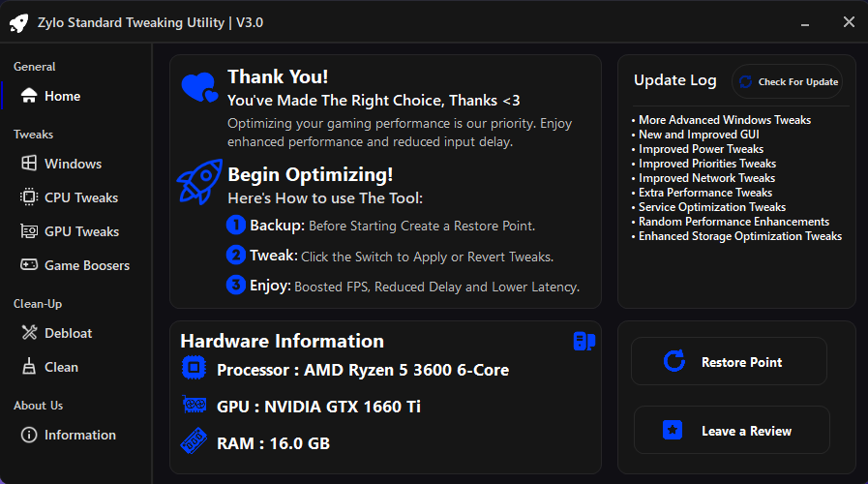Click 'GPU : NVIDIA GTX 1660 Ti' text
The image size is (868, 484).
pos(318,407)
